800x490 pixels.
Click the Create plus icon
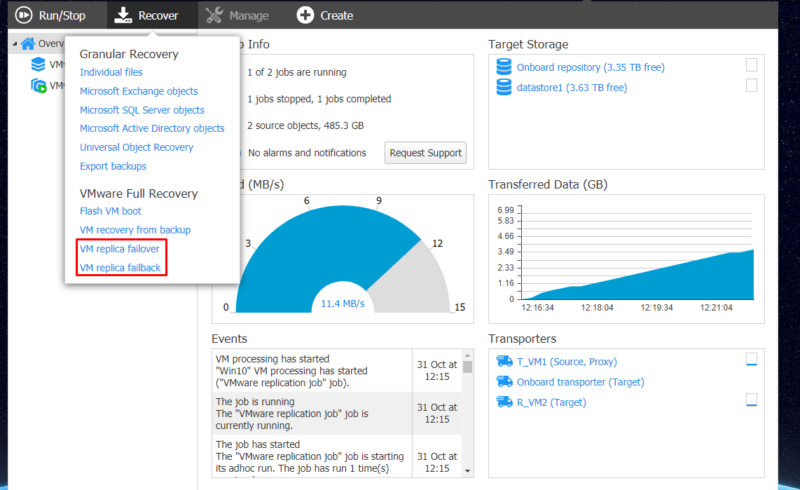[x=305, y=15]
